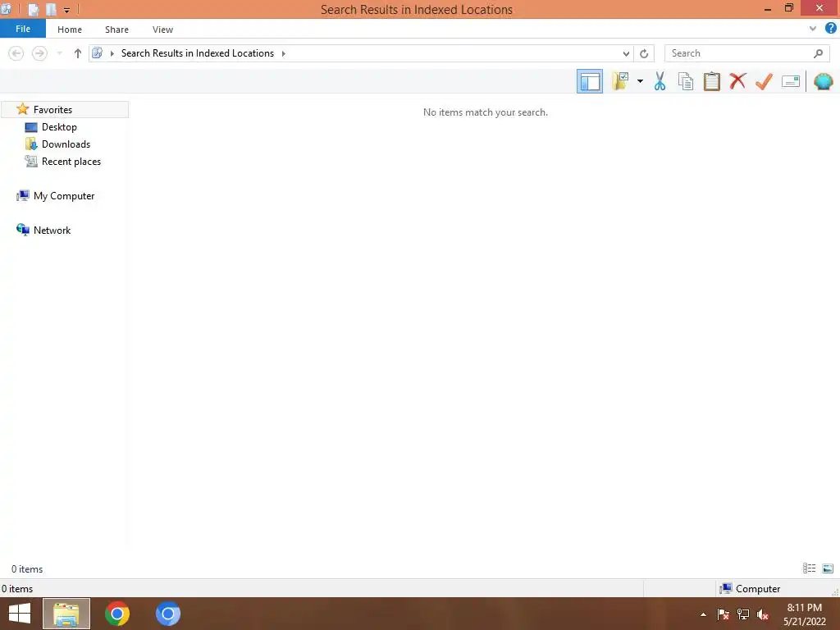Click the search results icon in the address bar
Screen dimensions: 840x630
click(98, 53)
